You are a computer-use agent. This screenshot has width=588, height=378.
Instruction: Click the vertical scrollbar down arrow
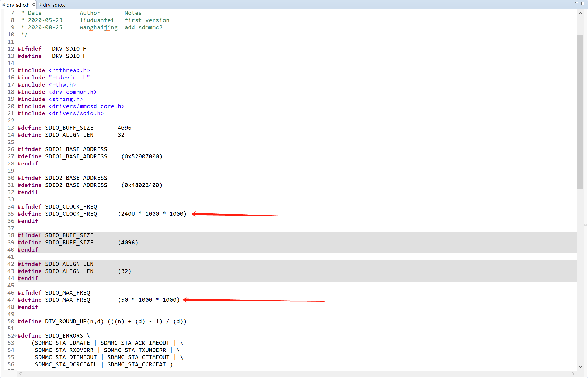[580, 367]
